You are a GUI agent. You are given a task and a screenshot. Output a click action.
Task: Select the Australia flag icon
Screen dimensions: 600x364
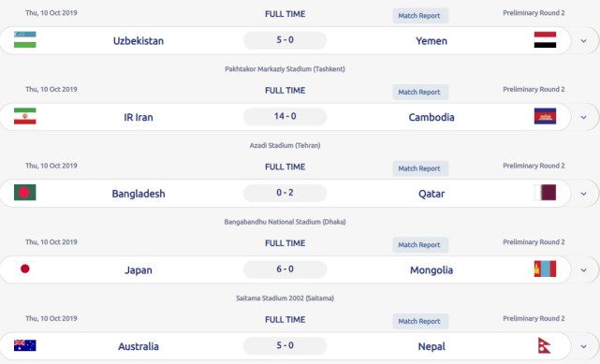25,345
